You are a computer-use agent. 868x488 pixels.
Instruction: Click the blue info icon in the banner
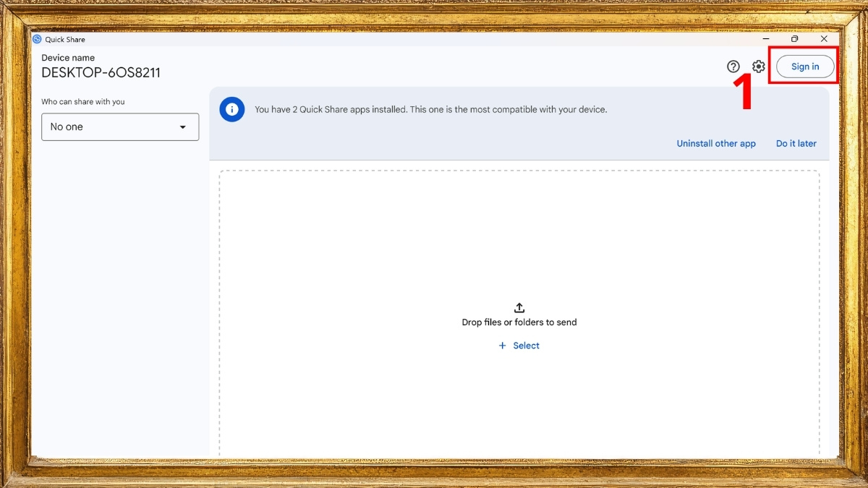[232, 109]
